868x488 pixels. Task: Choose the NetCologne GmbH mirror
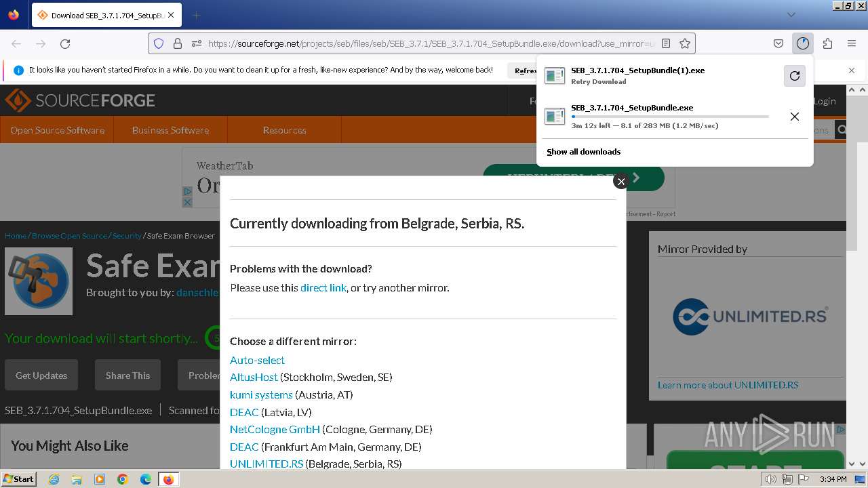click(x=275, y=429)
